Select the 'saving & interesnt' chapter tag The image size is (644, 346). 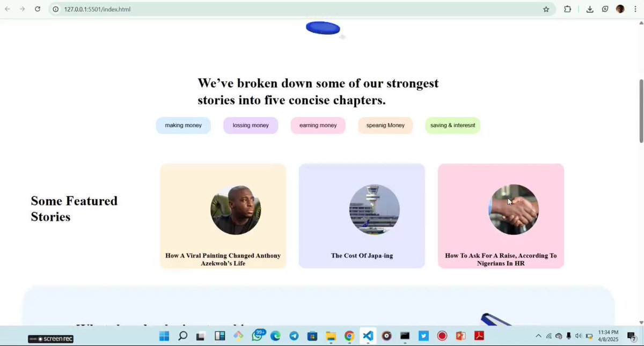tap(453, 126)
